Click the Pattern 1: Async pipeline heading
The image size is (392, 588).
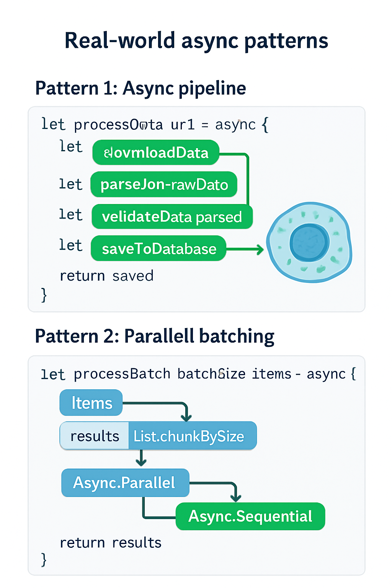tap(140, 88)
